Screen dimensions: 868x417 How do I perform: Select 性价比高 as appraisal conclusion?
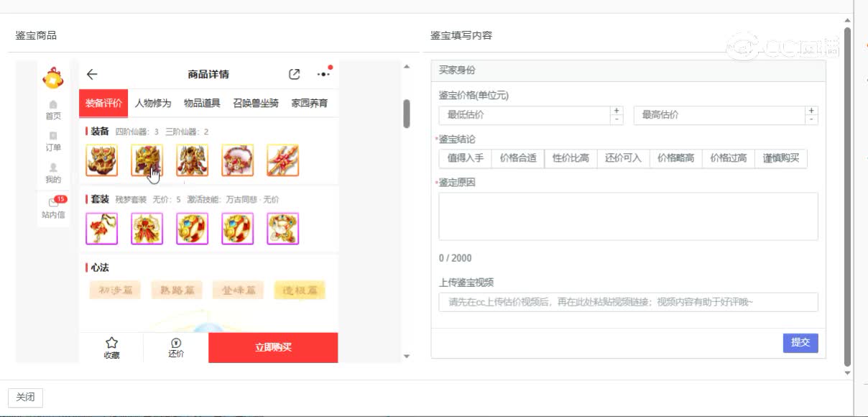(571, 158)
